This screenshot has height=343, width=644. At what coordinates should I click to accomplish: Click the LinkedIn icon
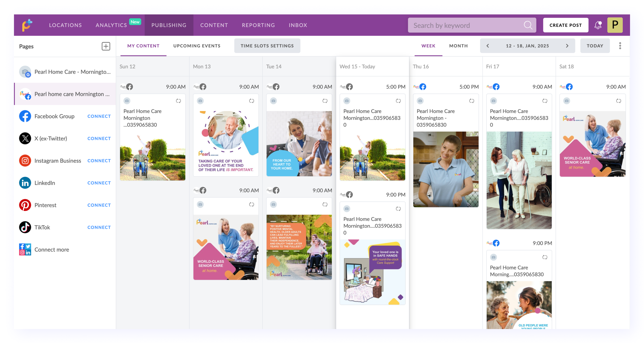click(x=25, y=183)
